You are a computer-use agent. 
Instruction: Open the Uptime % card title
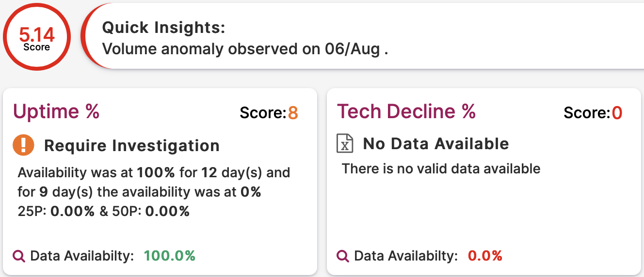click(x=56, y=111)
